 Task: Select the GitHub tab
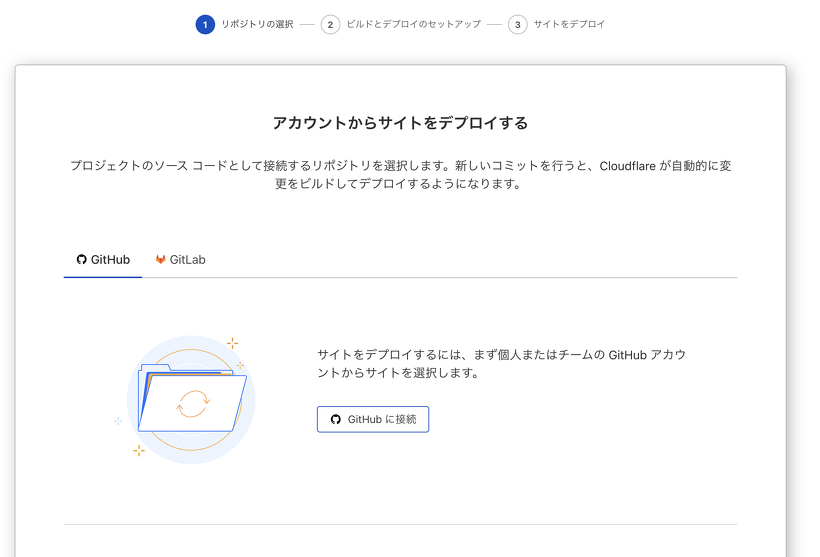point(103,260)
